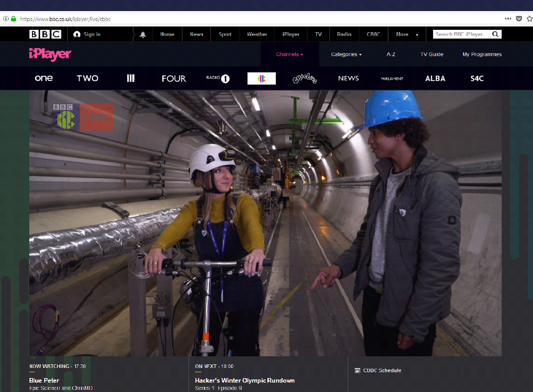Open notifications bell icon
Viewport: 533px width, 392px height.
(x=143, y=34)
